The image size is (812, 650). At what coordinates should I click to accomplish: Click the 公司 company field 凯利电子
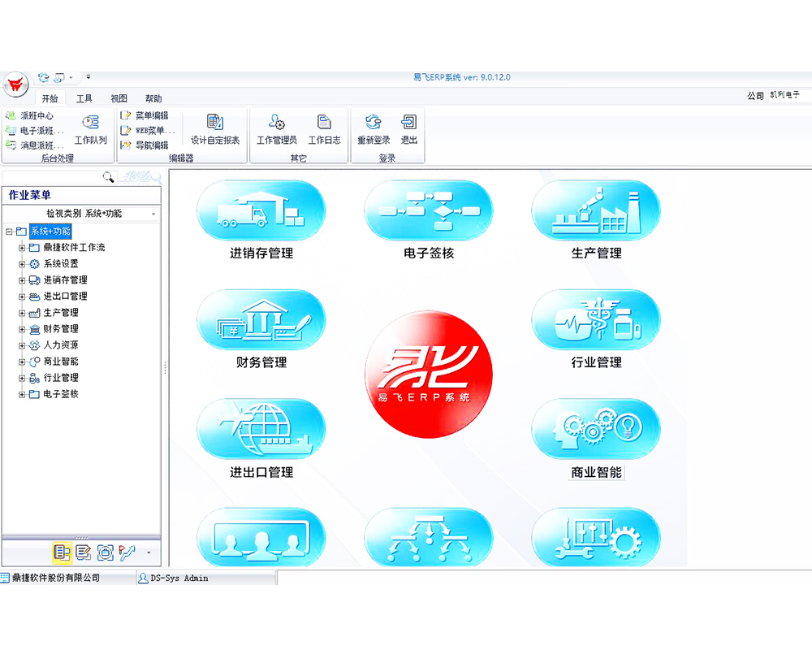789,95
